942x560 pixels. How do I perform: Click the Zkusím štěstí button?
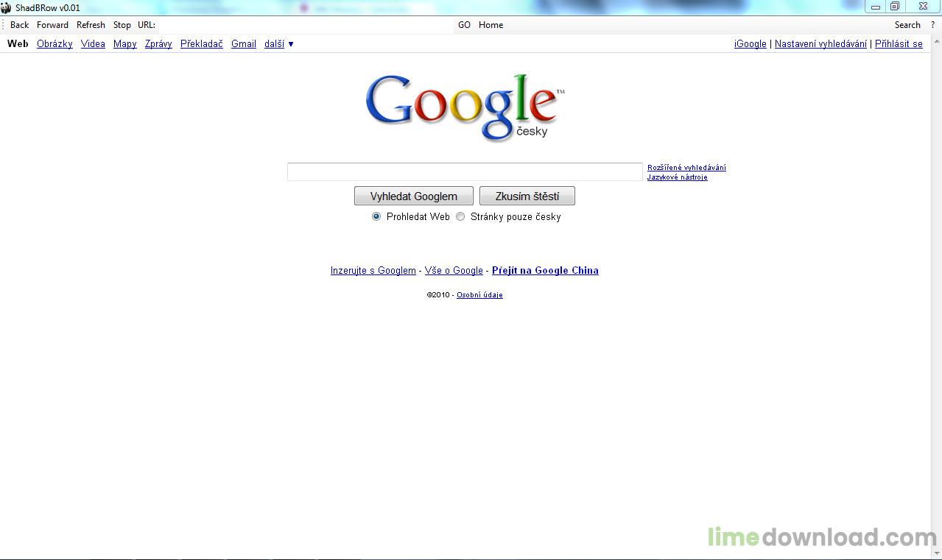pyautogui.click(x=527, y=196)
